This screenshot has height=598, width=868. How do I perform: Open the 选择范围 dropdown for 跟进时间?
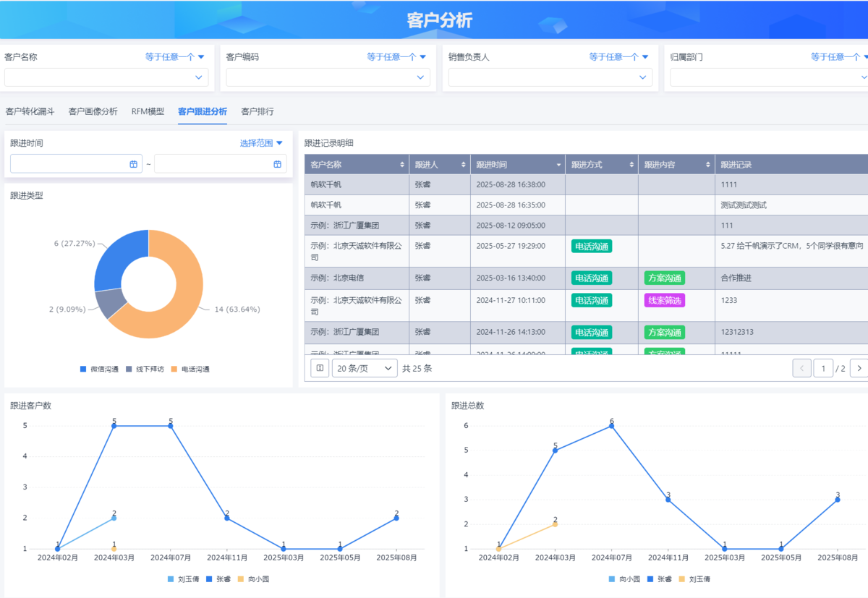click(262, 143)
